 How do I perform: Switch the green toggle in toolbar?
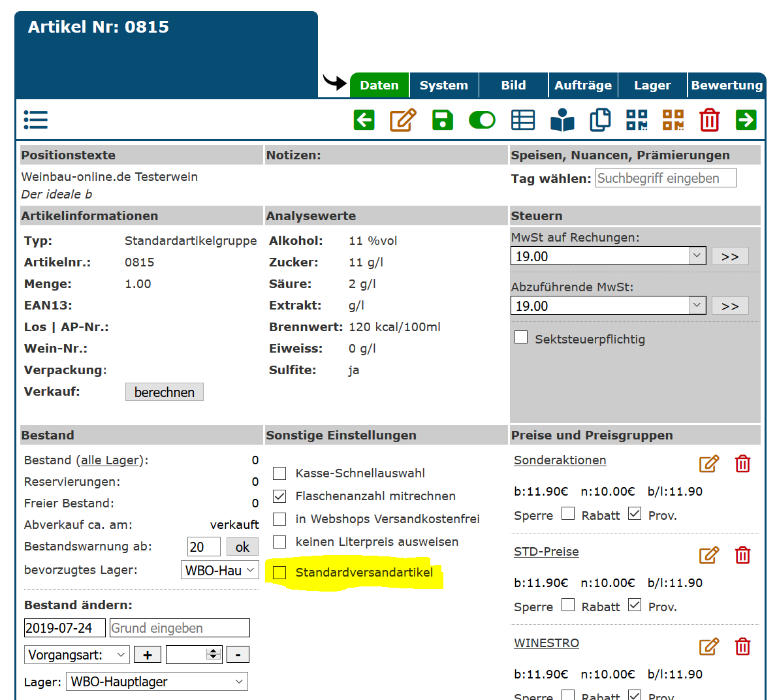[x=482, y=120]
